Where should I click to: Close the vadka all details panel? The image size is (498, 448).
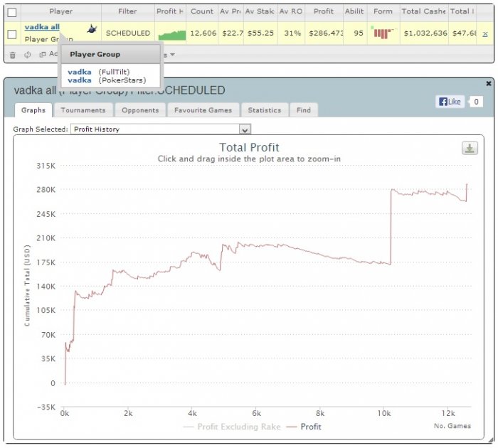pos(489,83)
